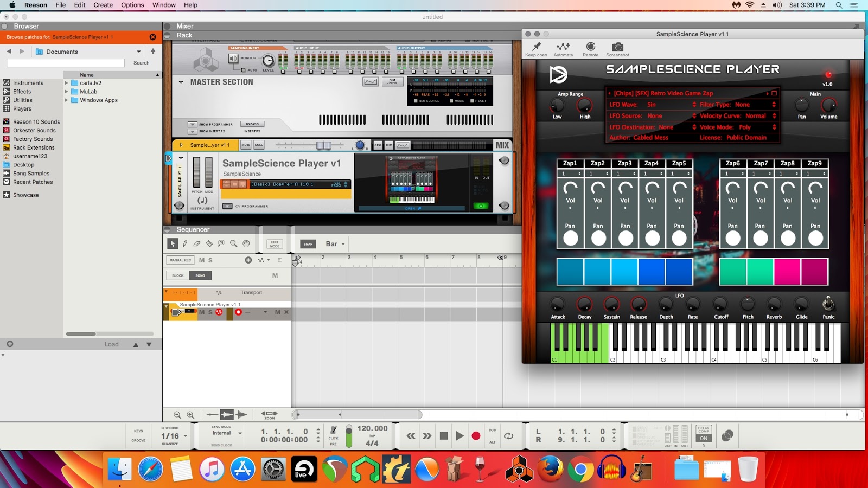Click sampling input Monitor speaker icon
868x488 pixels.
pos(233,58)
